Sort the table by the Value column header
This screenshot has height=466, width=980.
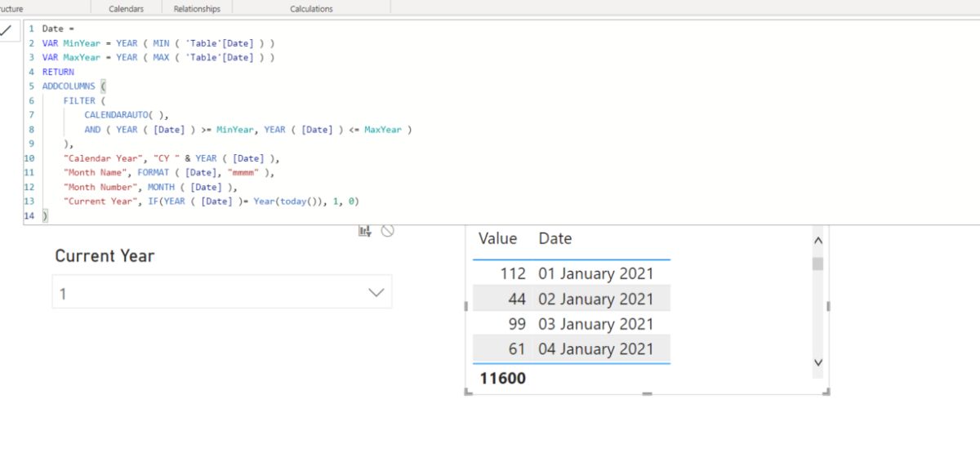coord(497,238)
